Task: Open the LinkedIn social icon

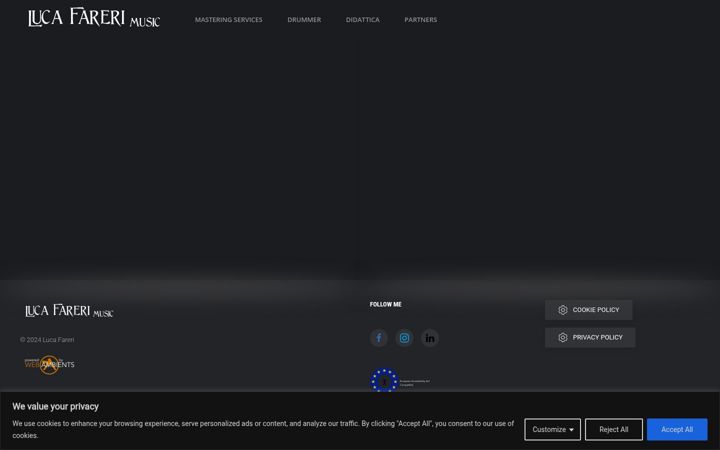Action: [x=430, y=338]
